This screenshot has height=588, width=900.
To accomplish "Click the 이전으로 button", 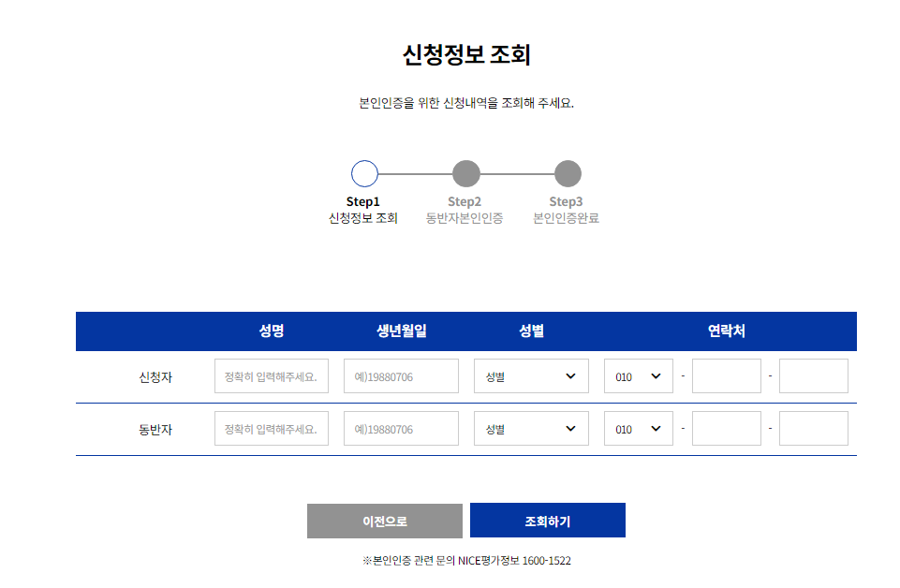I will coord(385,521).
